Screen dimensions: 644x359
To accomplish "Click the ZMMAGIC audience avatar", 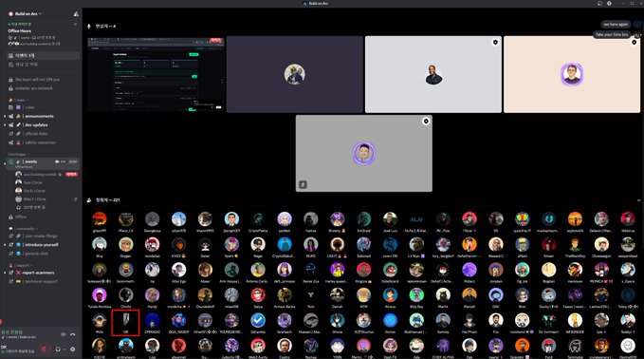I will [x=153, y=320].
